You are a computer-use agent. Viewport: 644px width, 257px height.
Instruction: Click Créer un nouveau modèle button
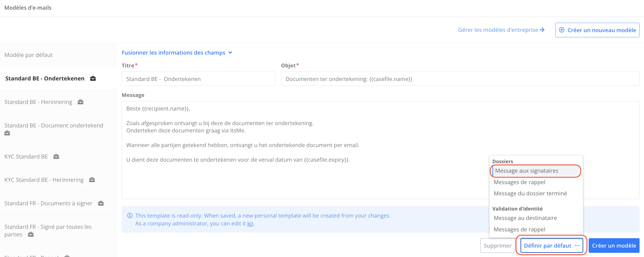597,30
